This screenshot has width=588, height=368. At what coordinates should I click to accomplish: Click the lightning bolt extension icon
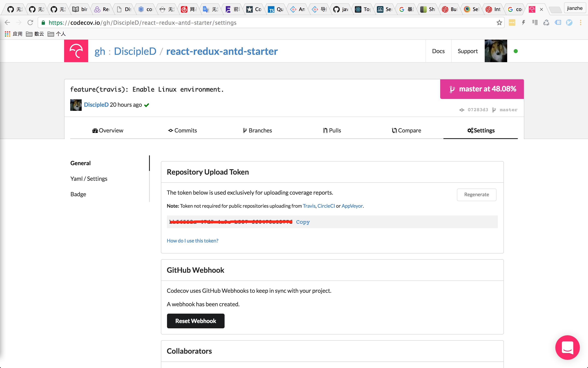coord(523,23)
